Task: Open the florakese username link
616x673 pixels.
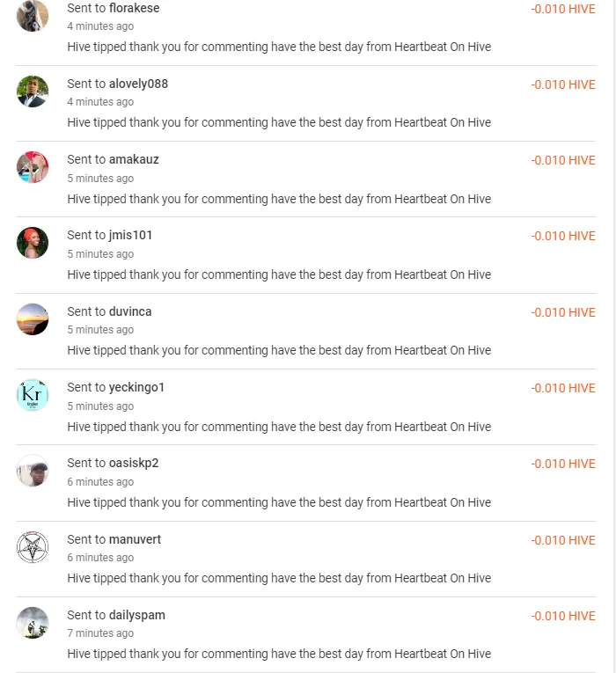Action: tap(134, 8)
